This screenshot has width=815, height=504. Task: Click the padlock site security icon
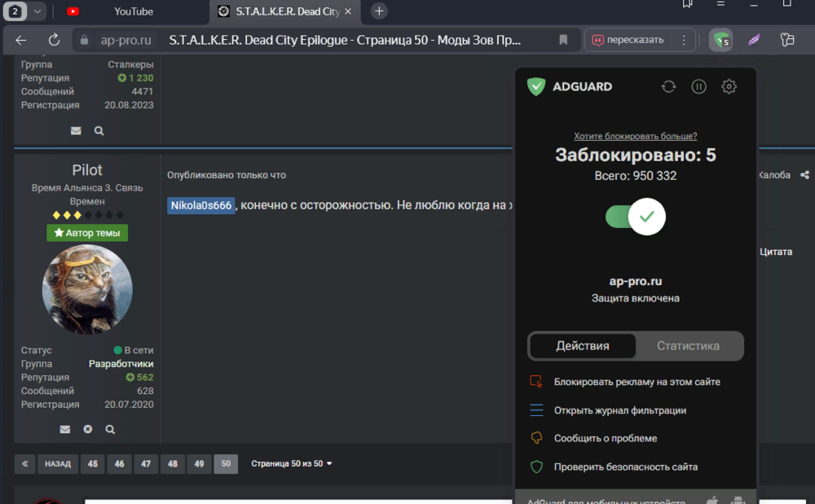tap(84, 40)
